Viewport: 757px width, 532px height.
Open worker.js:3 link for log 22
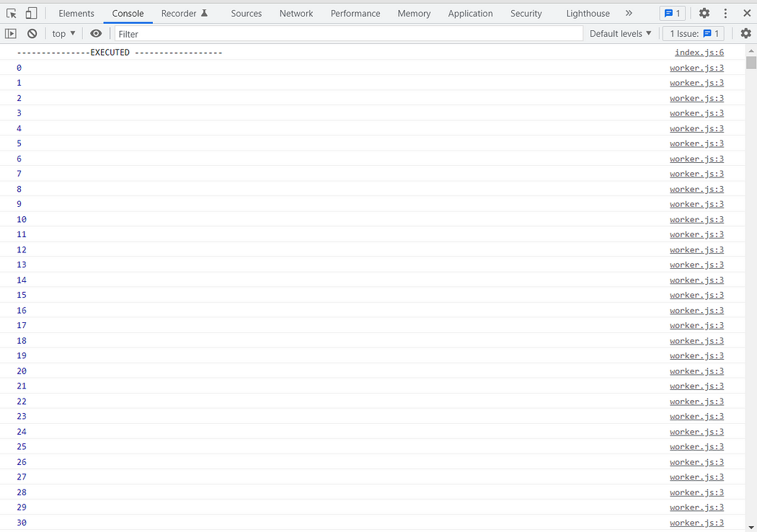tap(696, 402)
